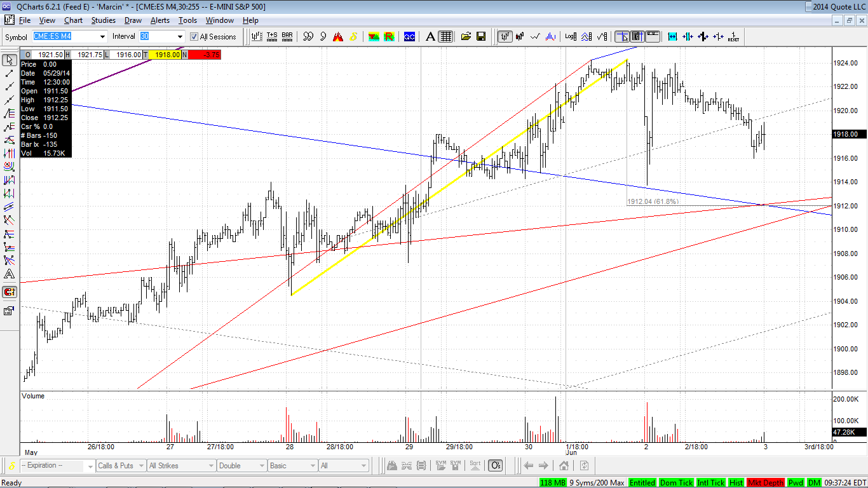Image resolution: width=868 pixels, height=488 pixels.
Task: Select the Fibonacci arcs circular tool in left toolbar
Action: pos(9,167)
